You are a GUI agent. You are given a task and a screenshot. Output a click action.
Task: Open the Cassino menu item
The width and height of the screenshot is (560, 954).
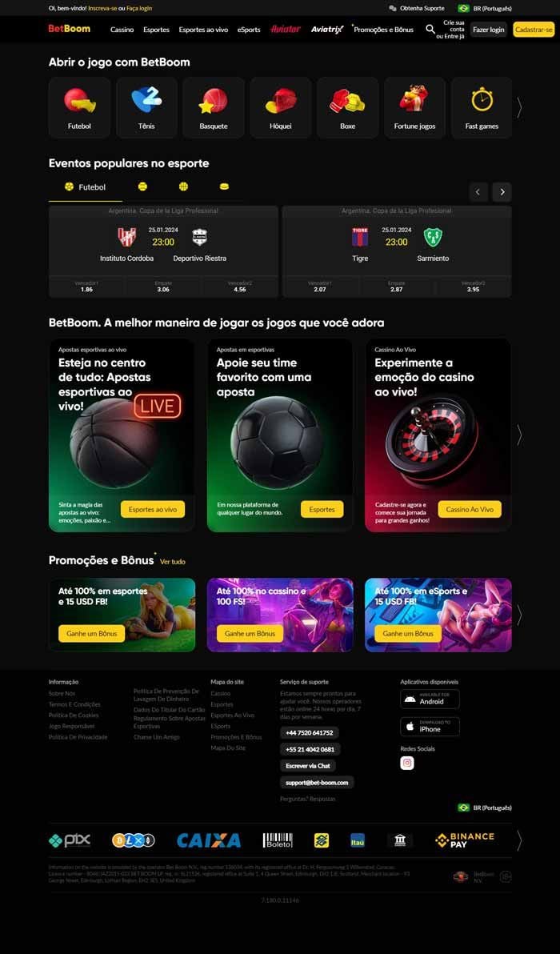point(122,29)
